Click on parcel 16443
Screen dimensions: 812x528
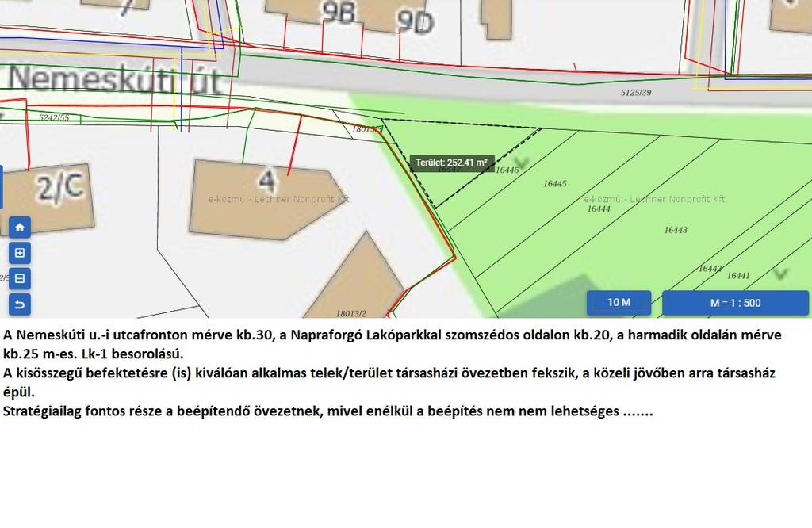676,230
